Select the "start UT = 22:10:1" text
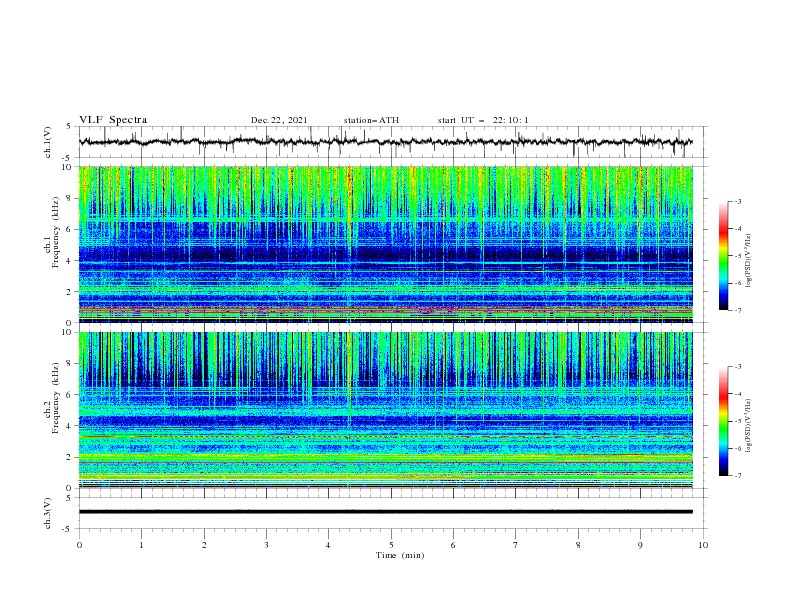The image size is (792, 612). tap(483, 120)
